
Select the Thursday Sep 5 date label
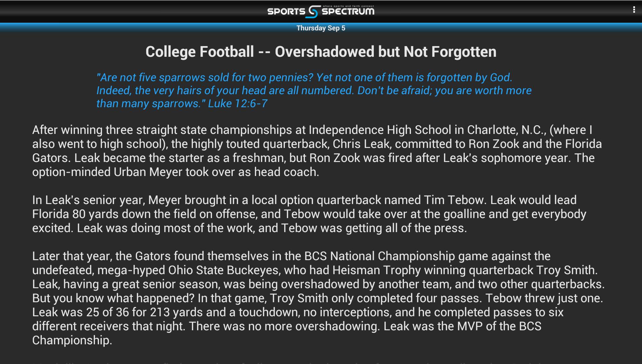click(x=321, y=28)
